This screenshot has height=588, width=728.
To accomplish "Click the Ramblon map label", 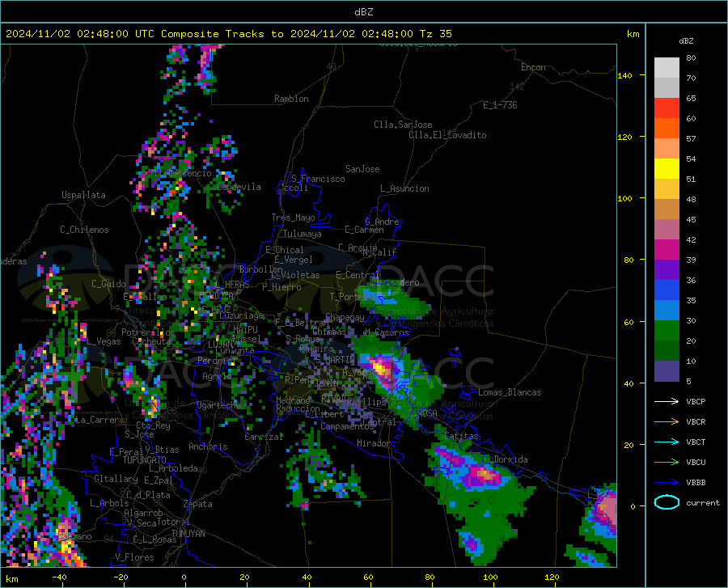I will pos(291,99).
